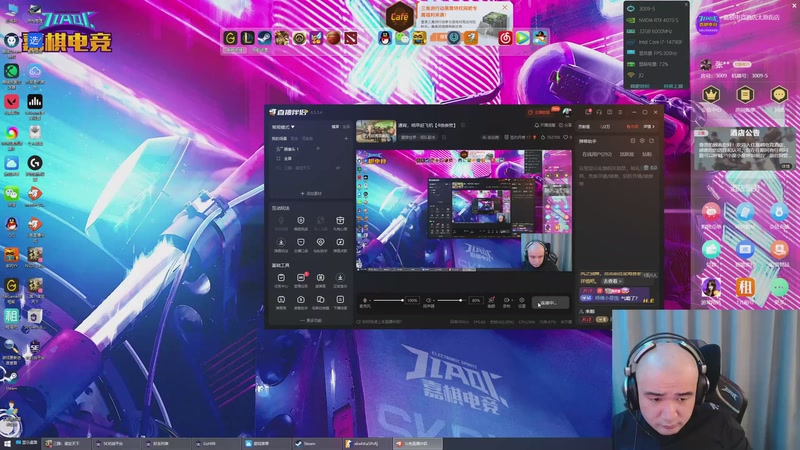Click the microphone 100% volume field
This screenshot has height=450, width=800.
point(413,301)
